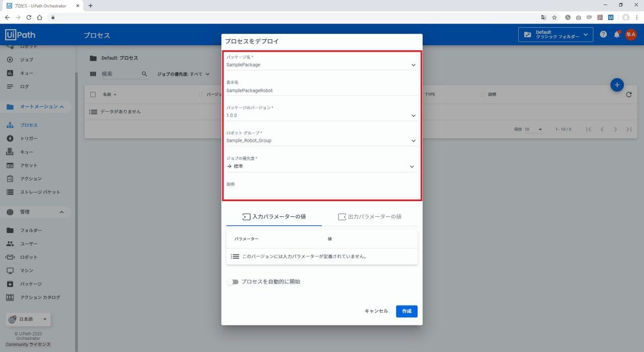
Task: Open the items-per-page dropdown showing 10
Action: pyautogui.click(x=534, y=129)
